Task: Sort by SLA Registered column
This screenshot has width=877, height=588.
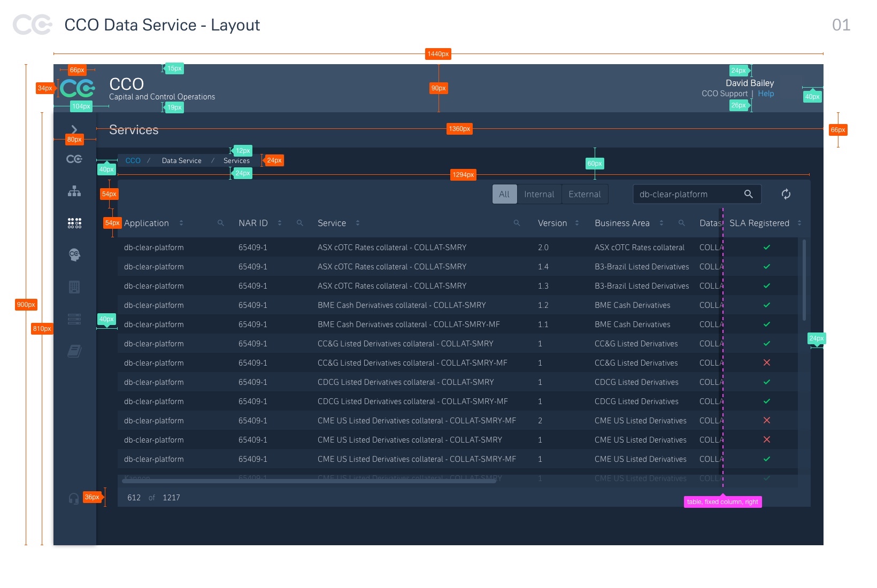Action: point(799,223)
